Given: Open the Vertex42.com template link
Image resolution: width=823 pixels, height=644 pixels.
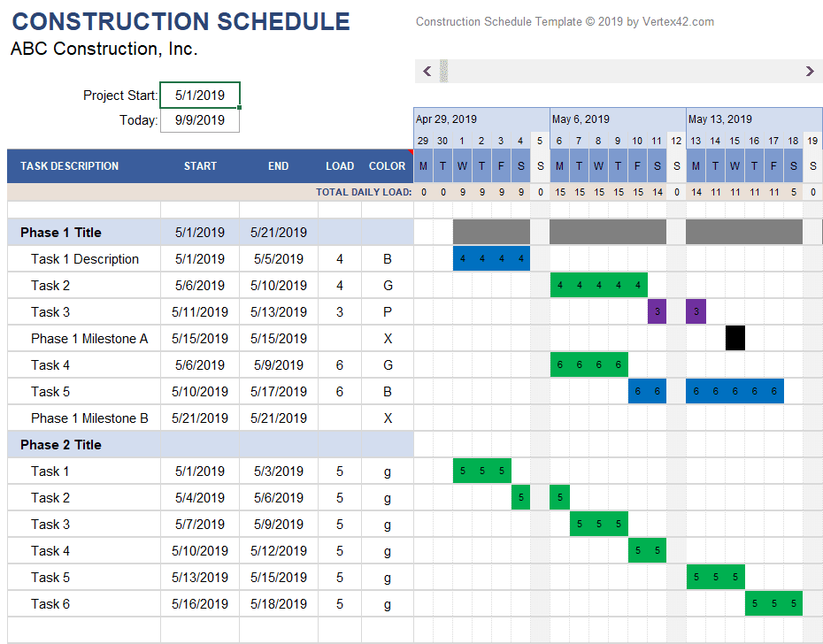Looking at the screenshot, I should pos(679,21).
